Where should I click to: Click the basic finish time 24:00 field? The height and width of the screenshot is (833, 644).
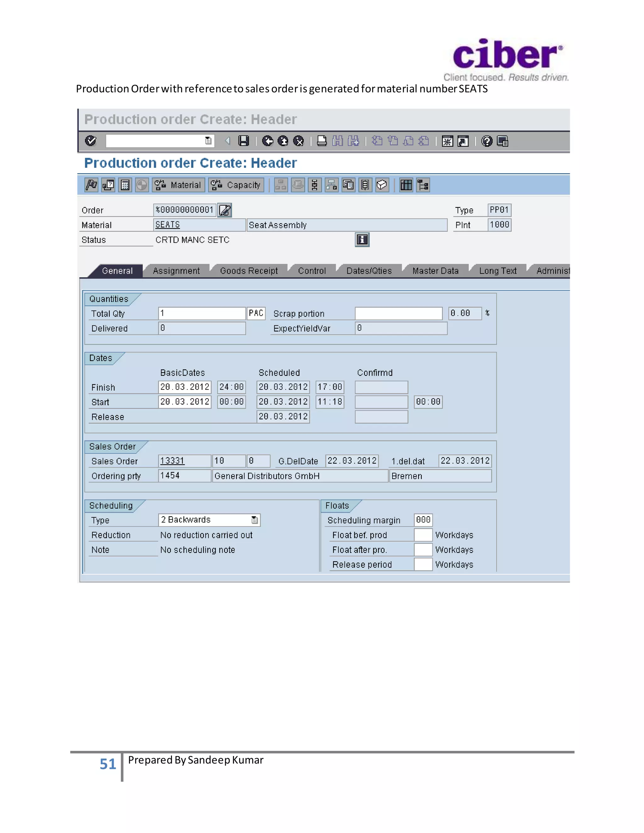coord(231,387)
